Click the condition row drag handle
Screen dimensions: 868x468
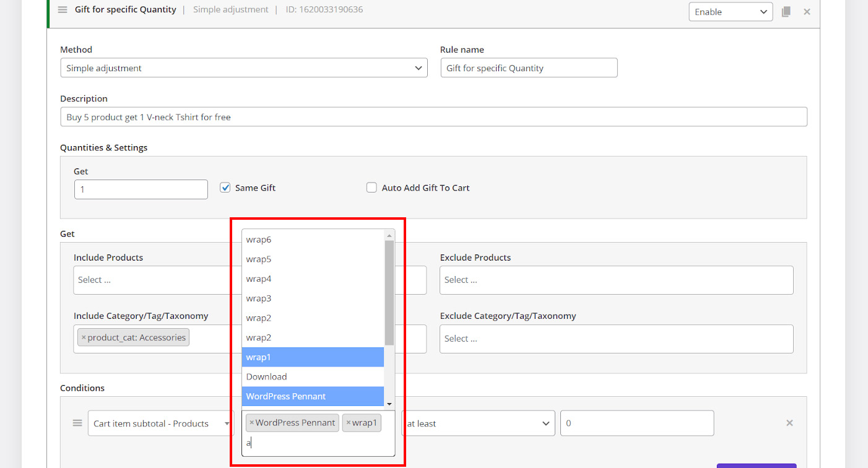pos(77,423)
